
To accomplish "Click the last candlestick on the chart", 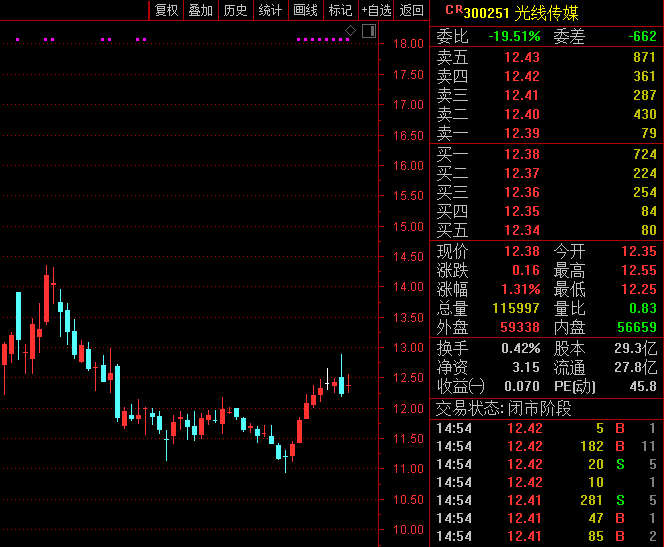I will (349, 384).
